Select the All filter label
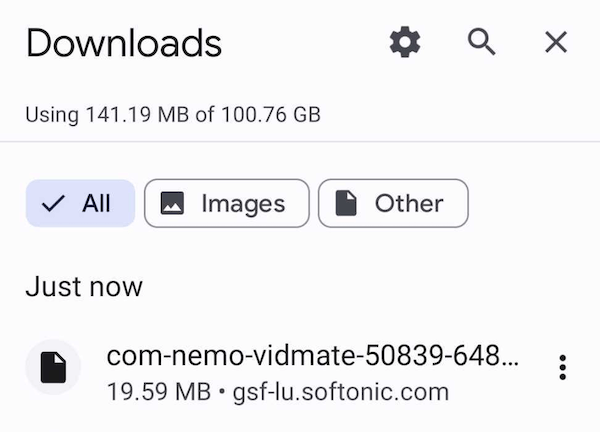This screenshot has height=432, width=600. (x=96, y=204)
